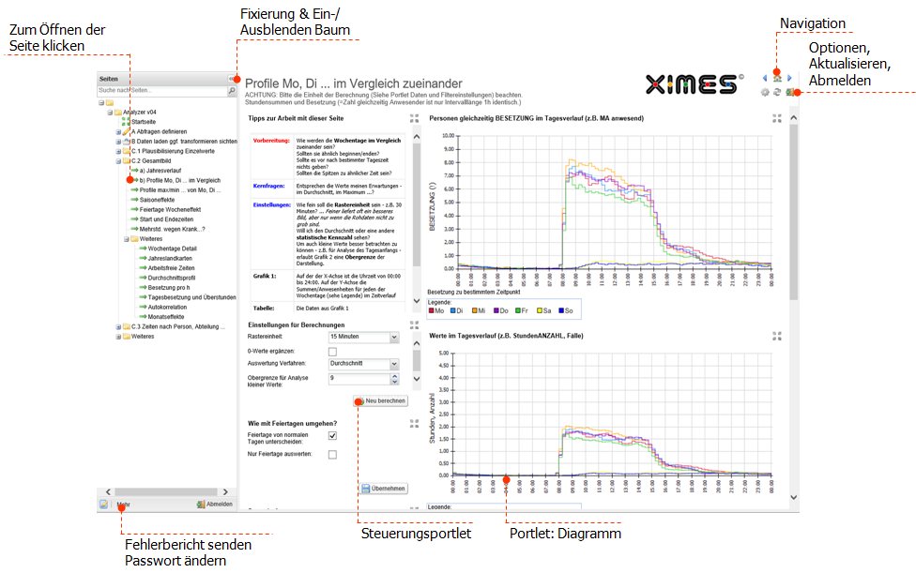Click the Übernehmen button
916x588 pixels.
(384, 489)
